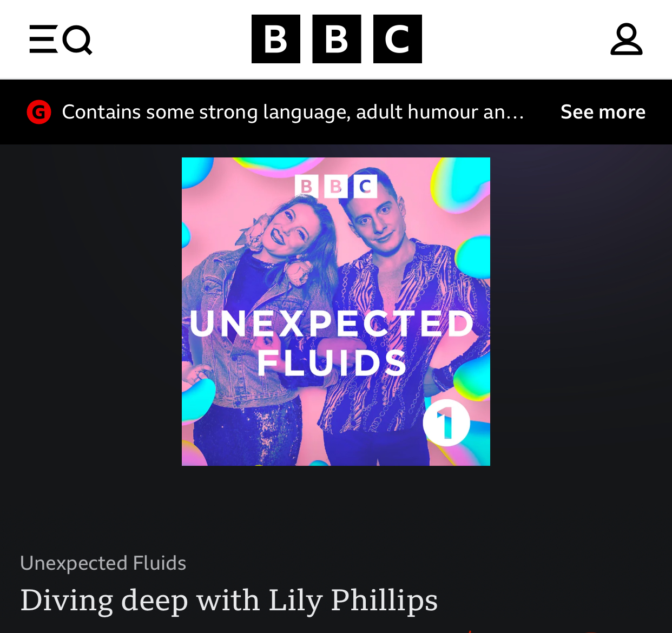Go to BBC homepage via header logo
672x633 pixels.
coord(337,39)
